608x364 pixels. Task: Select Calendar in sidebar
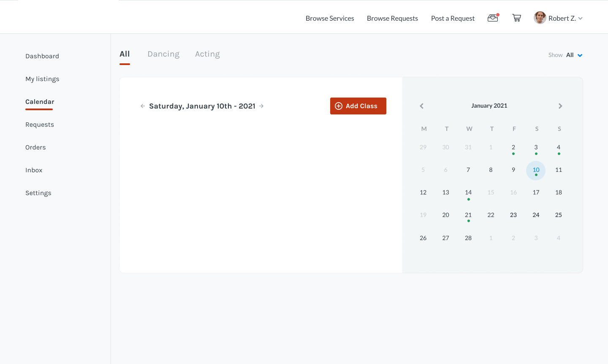(40, 102)
